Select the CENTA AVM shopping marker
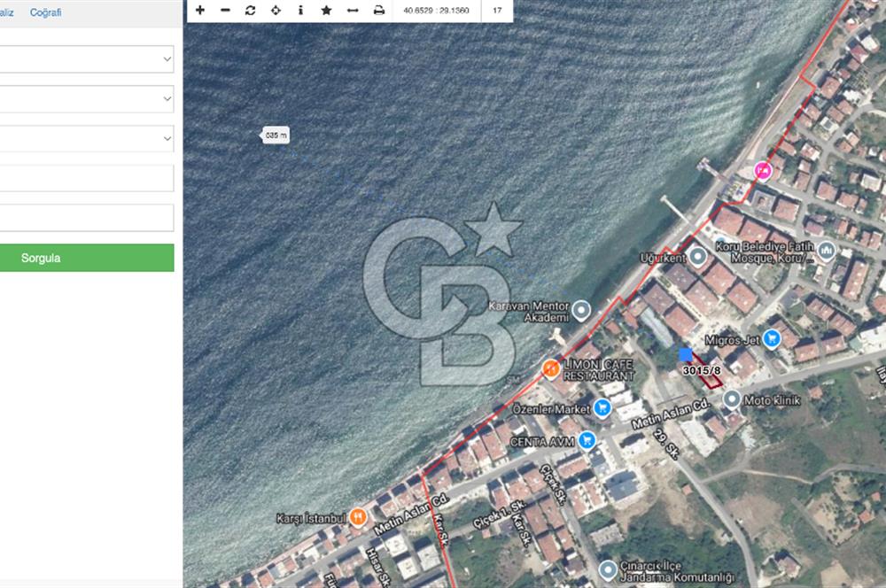The height and width of the screenshot is (588, 886). (x=587, y=439)
